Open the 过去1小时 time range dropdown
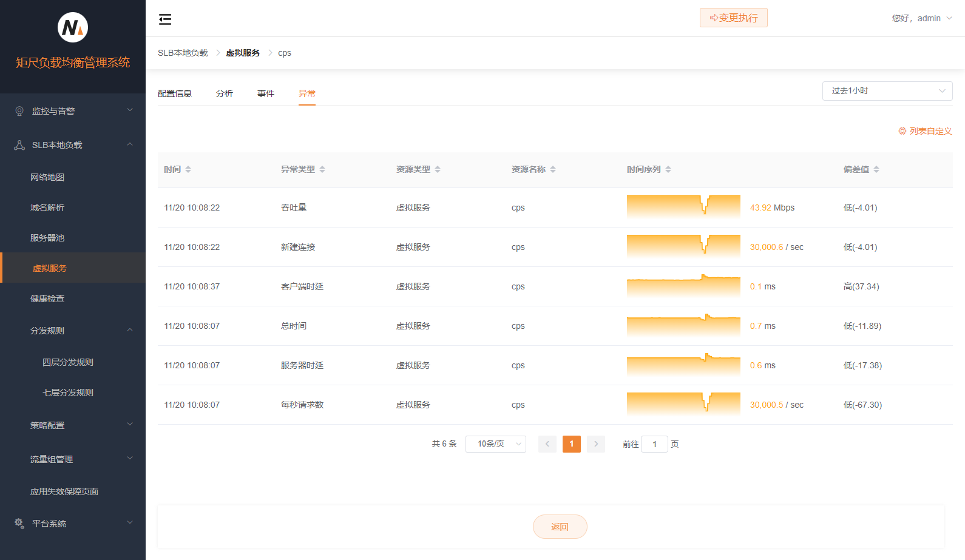 click(x=887, y=91)
